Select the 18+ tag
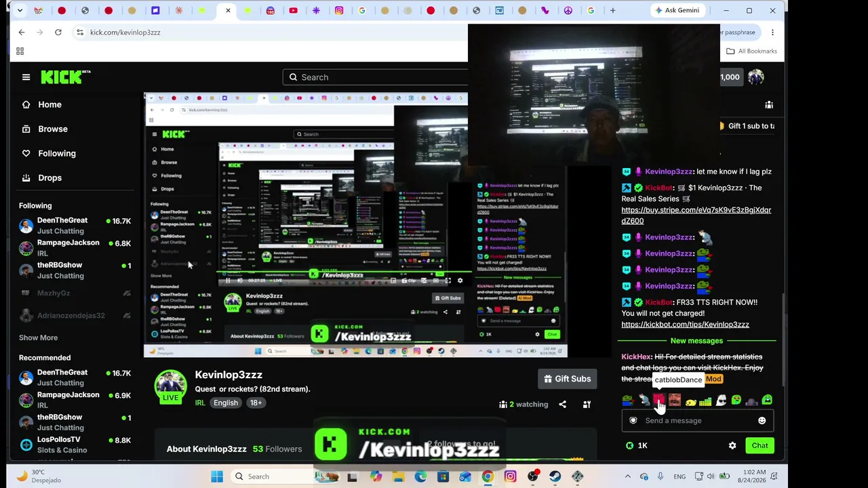The height and width of the screenshot is (488, 868). coord(256,403)
